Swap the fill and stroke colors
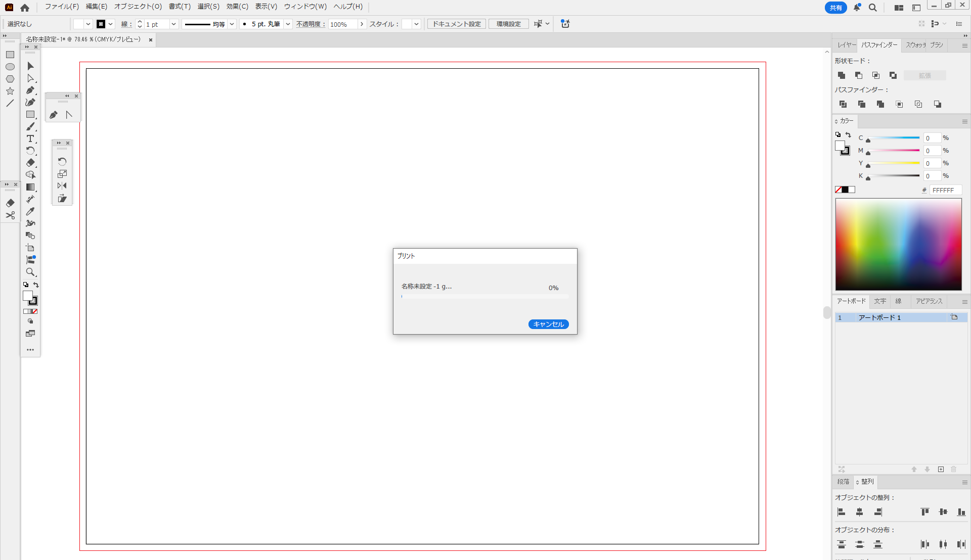The height and width of the screenshot is (560, 971). coord(848,135)
